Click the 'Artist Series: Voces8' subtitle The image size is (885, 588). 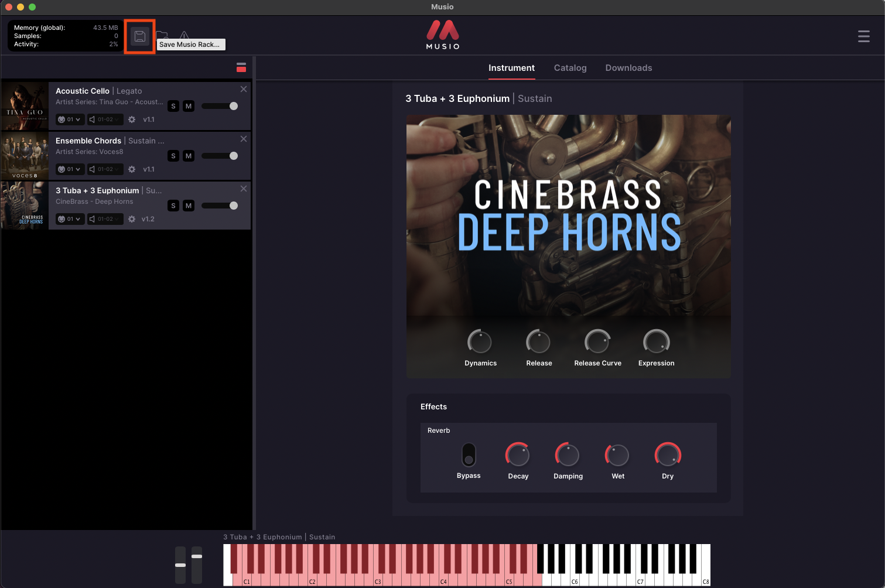coord(90,152)
